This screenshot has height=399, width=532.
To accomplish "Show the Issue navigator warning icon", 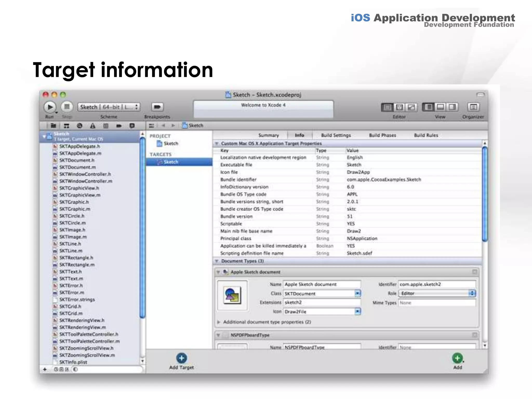I will 92,126.
